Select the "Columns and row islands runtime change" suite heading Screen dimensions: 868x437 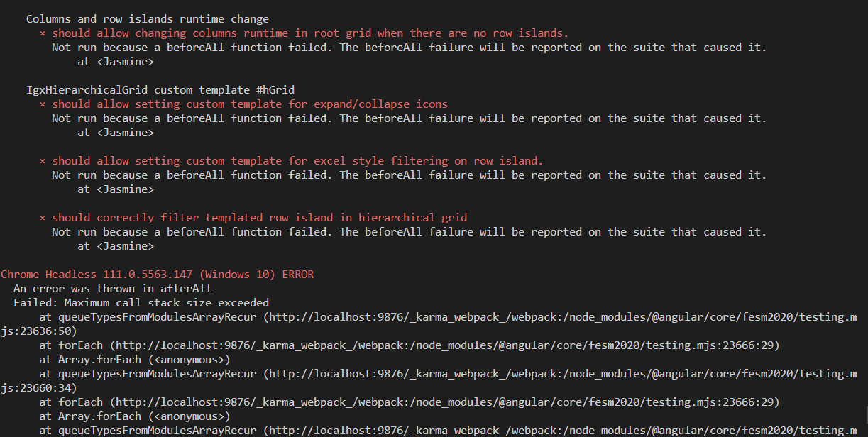148,19
